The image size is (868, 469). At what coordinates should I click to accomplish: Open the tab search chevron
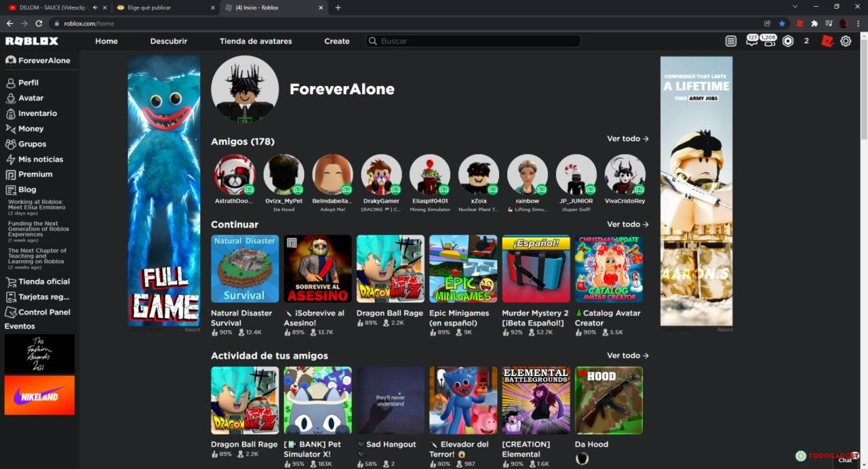click(795, 7)
